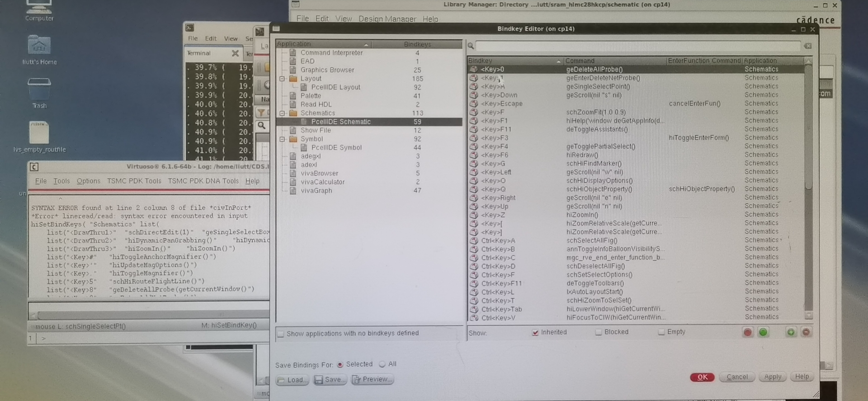Click the Save... button
The height and width of the screenshot is (401, 868).
pos(329,379)
